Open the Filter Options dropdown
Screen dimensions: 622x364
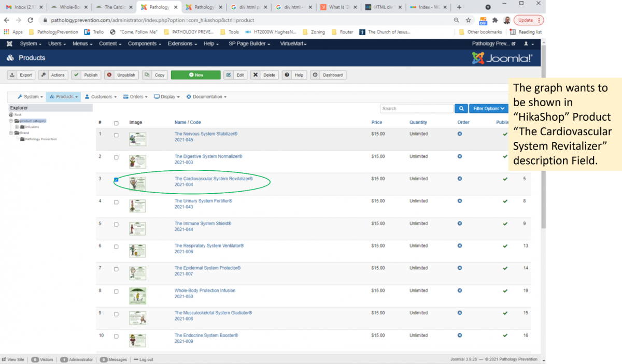[x=489, y=109]
